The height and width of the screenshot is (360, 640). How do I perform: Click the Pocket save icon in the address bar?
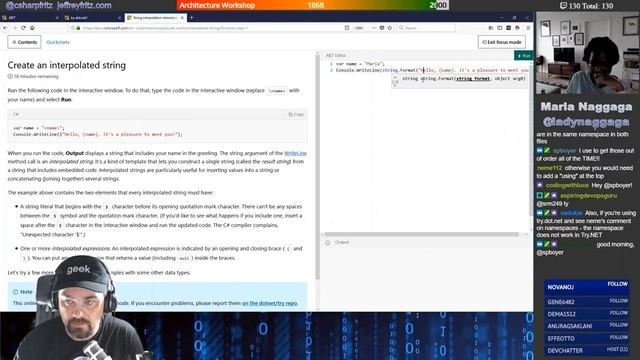tap(382, 28)
